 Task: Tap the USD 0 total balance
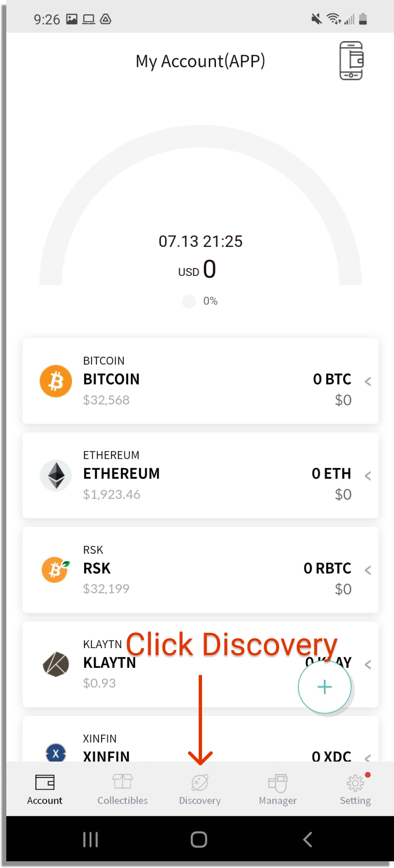(197, 269)
